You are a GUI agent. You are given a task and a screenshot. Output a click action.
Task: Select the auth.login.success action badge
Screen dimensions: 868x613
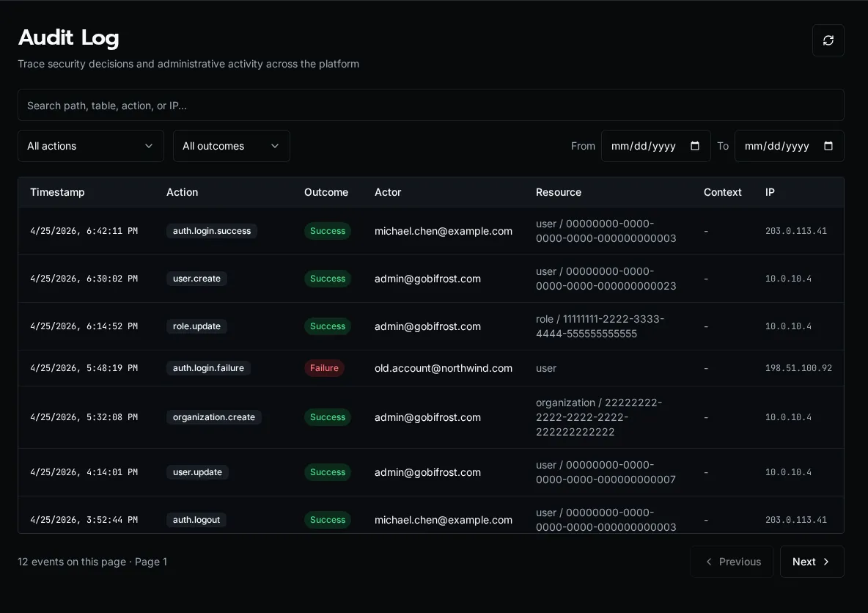pos(211,231)
